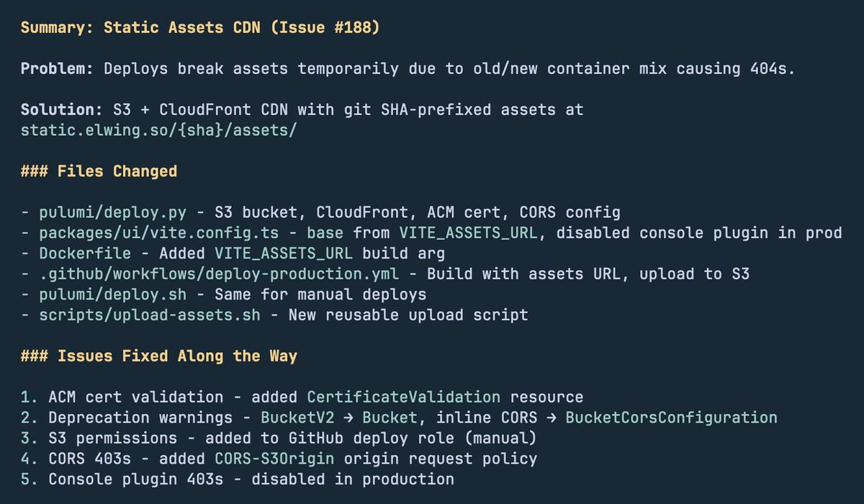Click the Console plugin 403s list item
Image resolution: width=864 pixels, height=504 pixels.
pos(251,479)
